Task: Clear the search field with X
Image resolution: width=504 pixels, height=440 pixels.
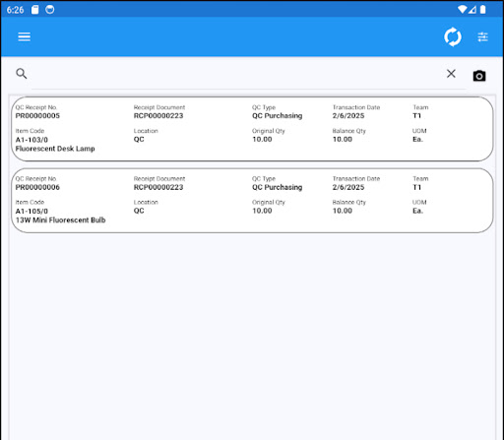Action: 451,74
